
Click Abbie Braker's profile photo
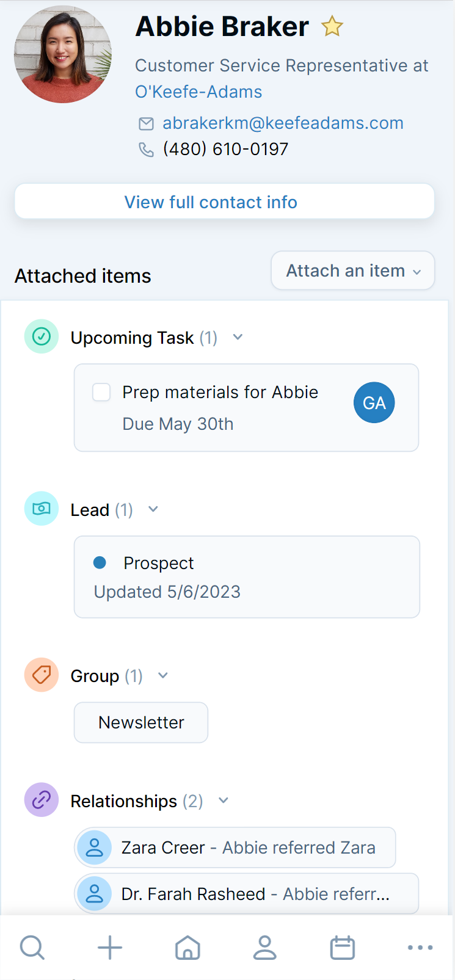click(x=63, y=54)
